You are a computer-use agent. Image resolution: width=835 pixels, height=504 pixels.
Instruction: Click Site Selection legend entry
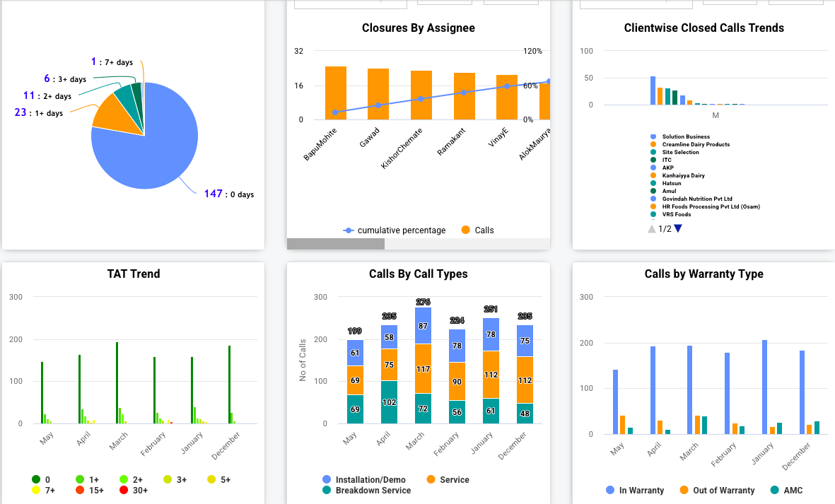(675, 152)
